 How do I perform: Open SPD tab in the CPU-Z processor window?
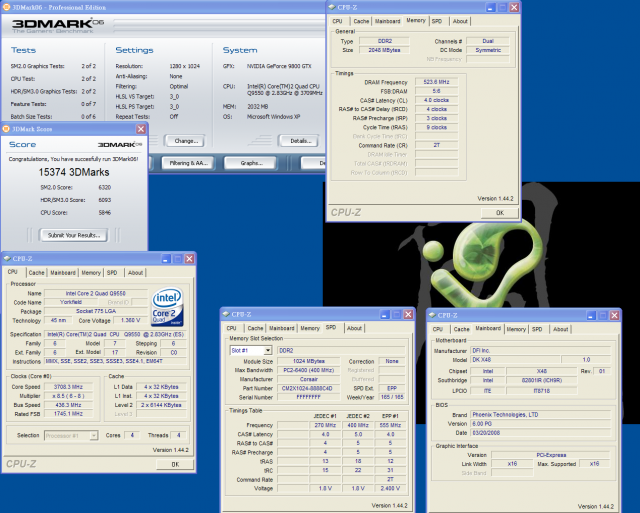click(x=112, y=273)
